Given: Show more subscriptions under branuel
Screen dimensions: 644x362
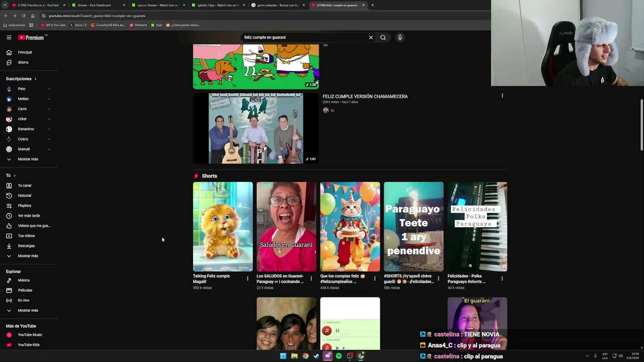Looking at the screenshot, I should (x=28, y=159).
